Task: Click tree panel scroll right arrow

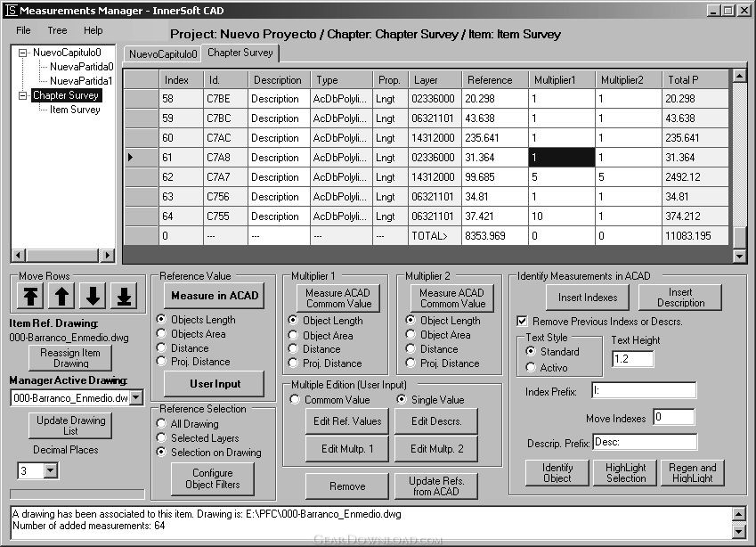Action: (107, 255)
